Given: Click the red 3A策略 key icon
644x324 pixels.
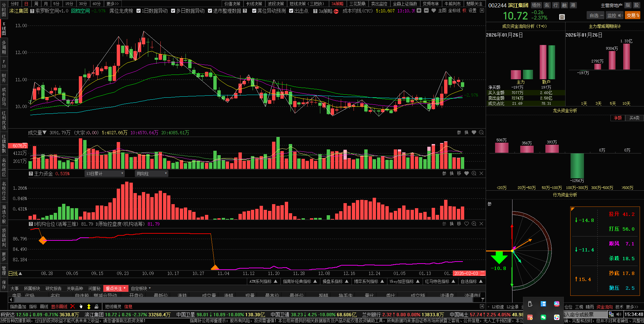Looking at the screenshot, I should coord(336,11).
